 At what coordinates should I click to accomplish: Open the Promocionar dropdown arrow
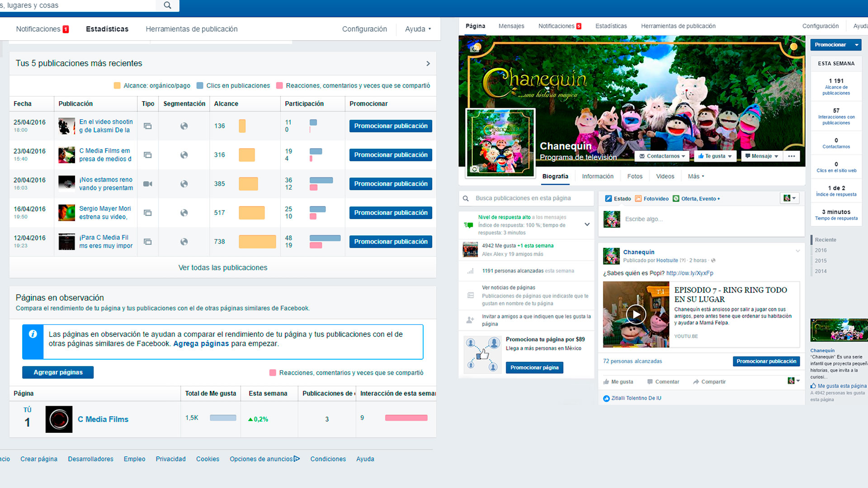[856, 45]
